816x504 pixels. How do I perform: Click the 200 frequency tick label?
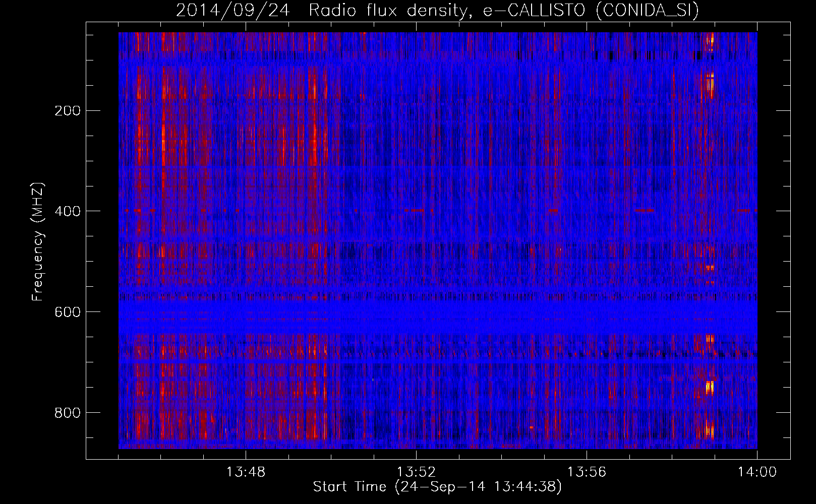pos(68,110)
